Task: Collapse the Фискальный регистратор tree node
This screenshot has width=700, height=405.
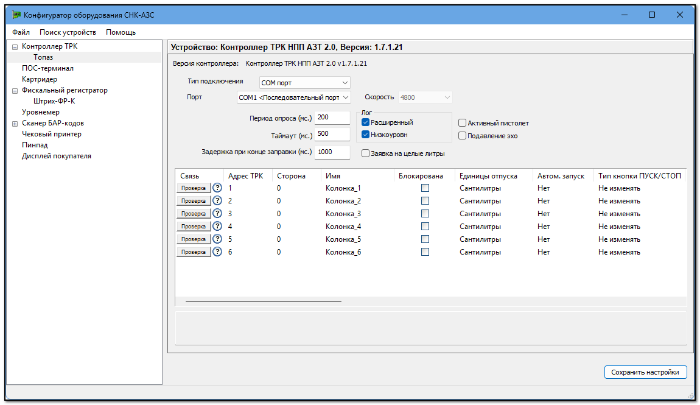Action: (15, 91)
